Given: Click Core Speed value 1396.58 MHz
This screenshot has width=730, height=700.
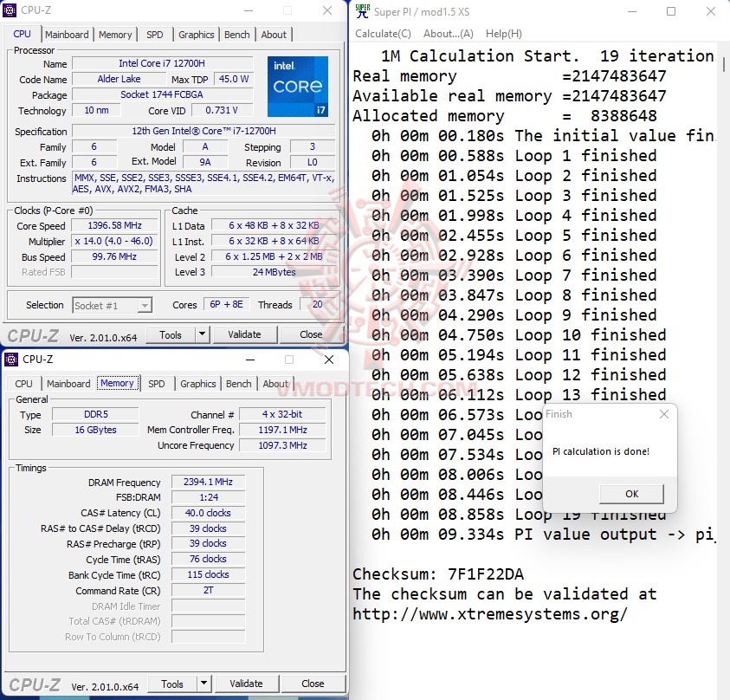Looking at the screenshot, I should (115, 225).
